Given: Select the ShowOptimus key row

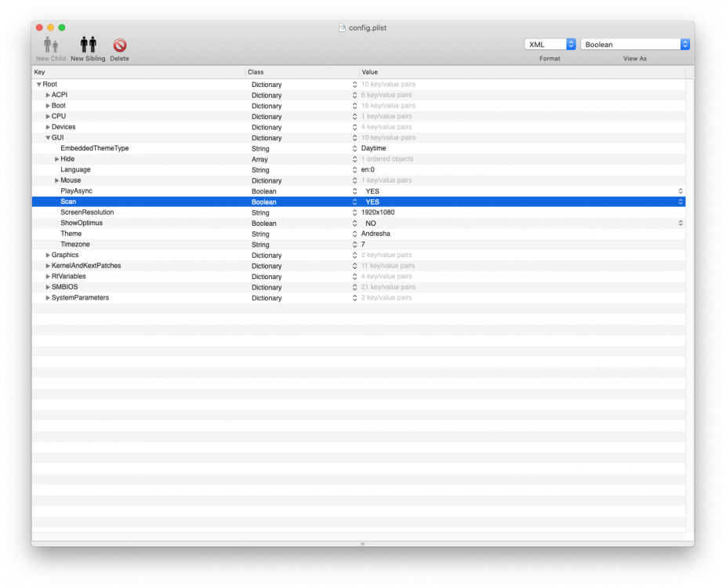Looking at the screenshot, I should 82,223.
